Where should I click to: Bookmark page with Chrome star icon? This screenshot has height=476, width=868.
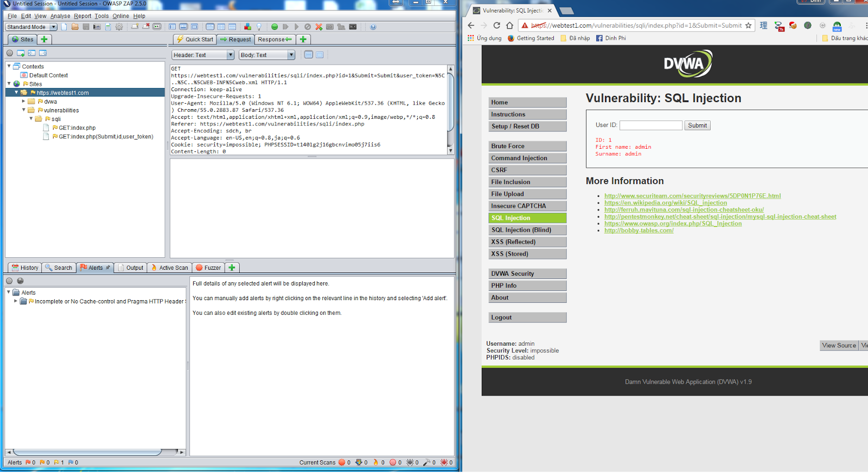(x=748, y=25)
